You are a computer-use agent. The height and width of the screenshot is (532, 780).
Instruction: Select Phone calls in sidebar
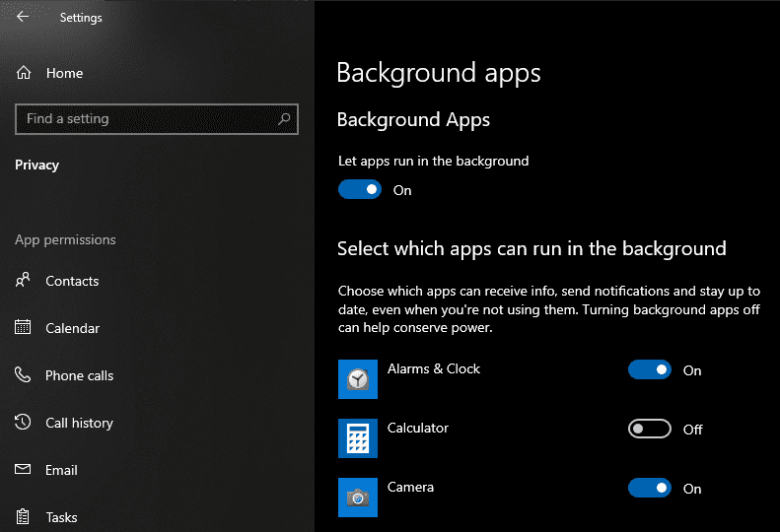tap(80, 375)
